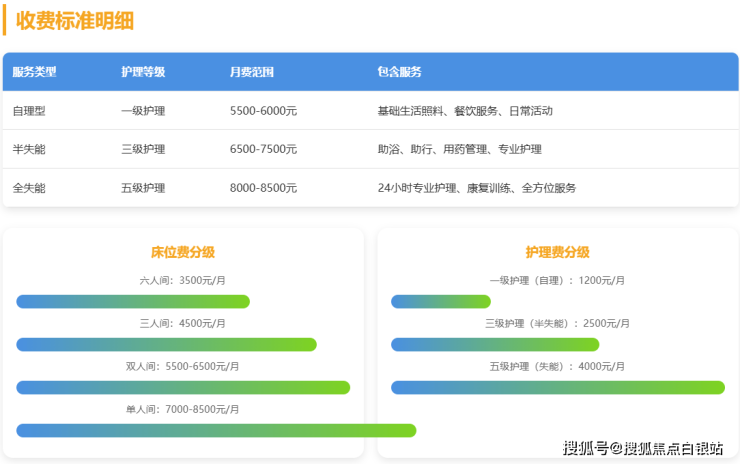Select the 半失能 row label

(x=29, y=149)
